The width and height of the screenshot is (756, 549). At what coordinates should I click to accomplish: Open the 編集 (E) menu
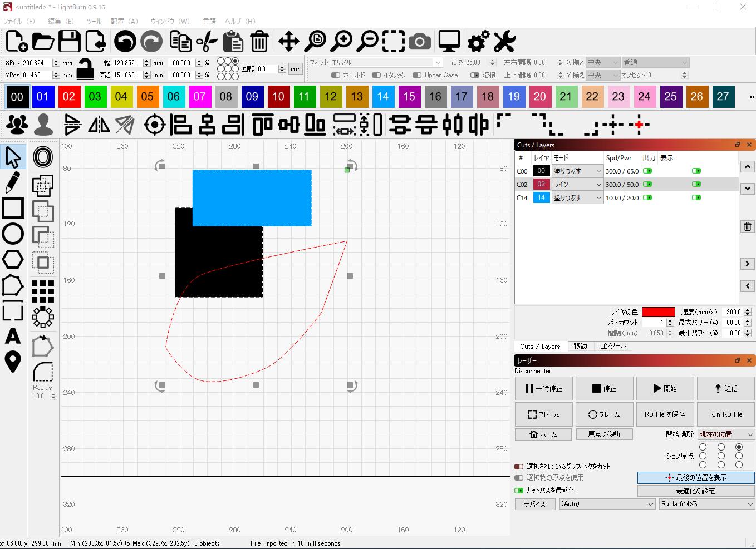(61, 21)
